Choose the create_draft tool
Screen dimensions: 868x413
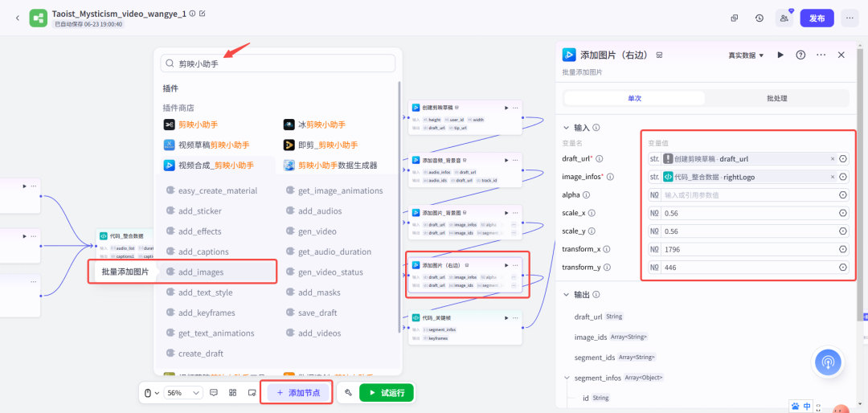click(x=200, y=354)
